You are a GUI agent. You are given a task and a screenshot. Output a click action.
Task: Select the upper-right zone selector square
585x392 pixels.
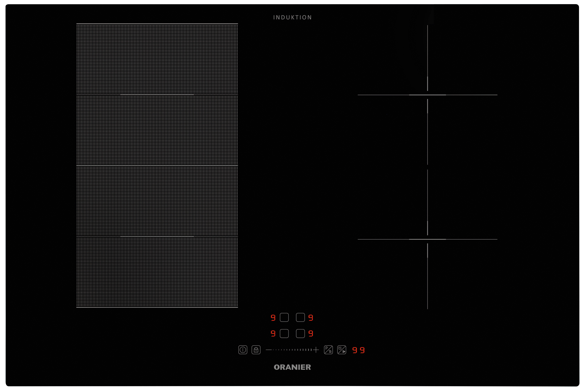[300, 318]
